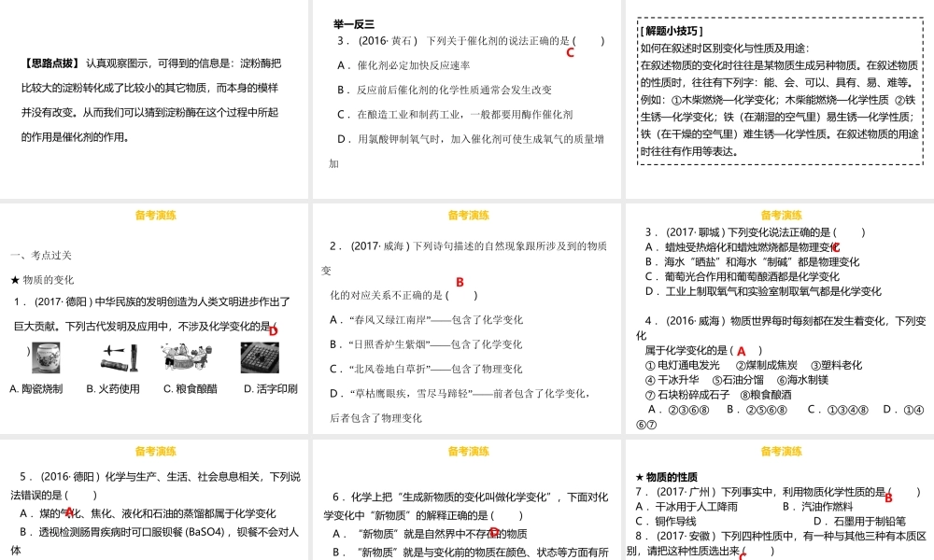Viewport: 934px width, 560px height.
Task: Click item ③ 塑料老化
Action: tap(836, 365)
